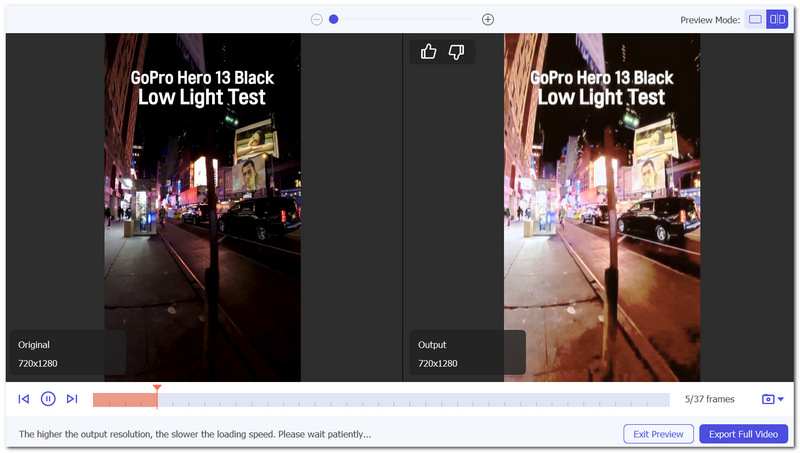Click the 'Preview Mode:' label

point(710,20)
